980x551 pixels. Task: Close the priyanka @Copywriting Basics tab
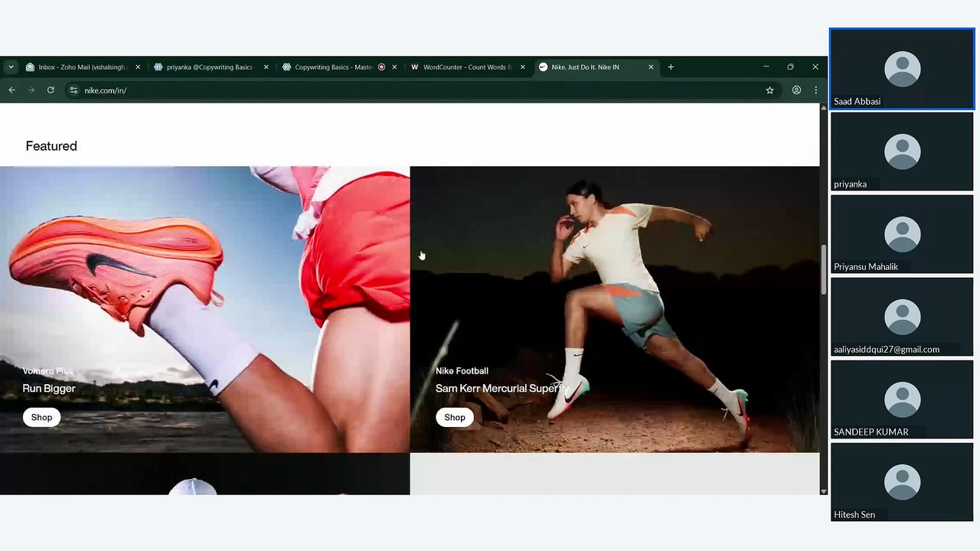266,67
